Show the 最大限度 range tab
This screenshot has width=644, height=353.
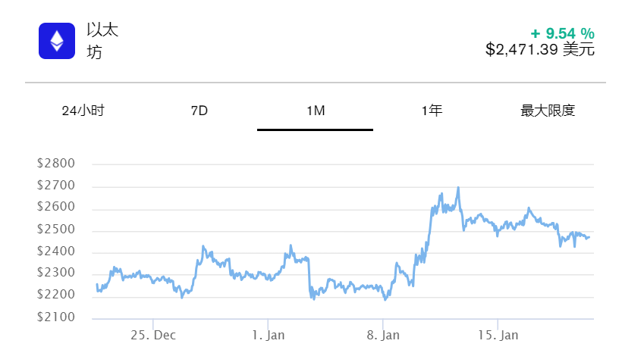pos(548,111)
